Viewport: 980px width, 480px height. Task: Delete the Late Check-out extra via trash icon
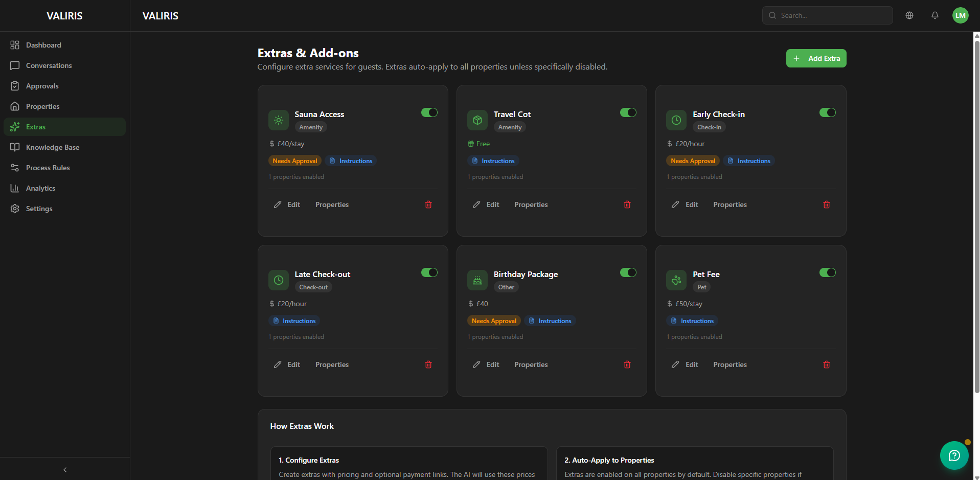coord(428,364)
